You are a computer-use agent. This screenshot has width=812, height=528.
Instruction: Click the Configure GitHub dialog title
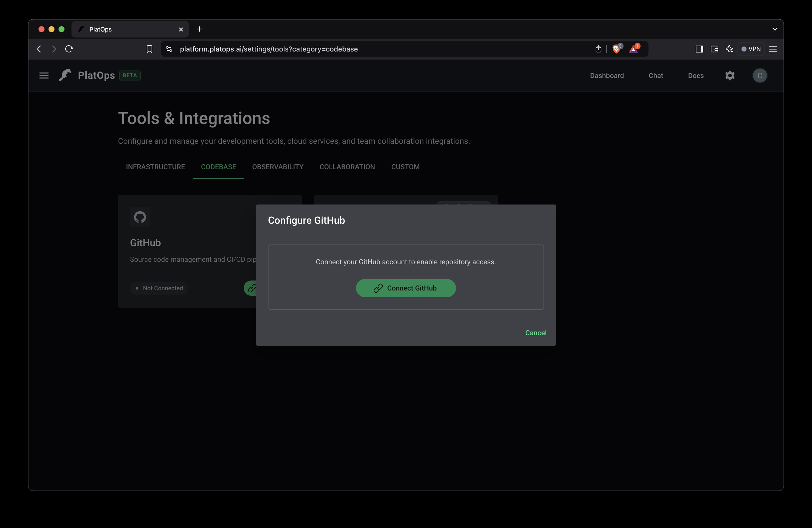click(x=306, y=221)
